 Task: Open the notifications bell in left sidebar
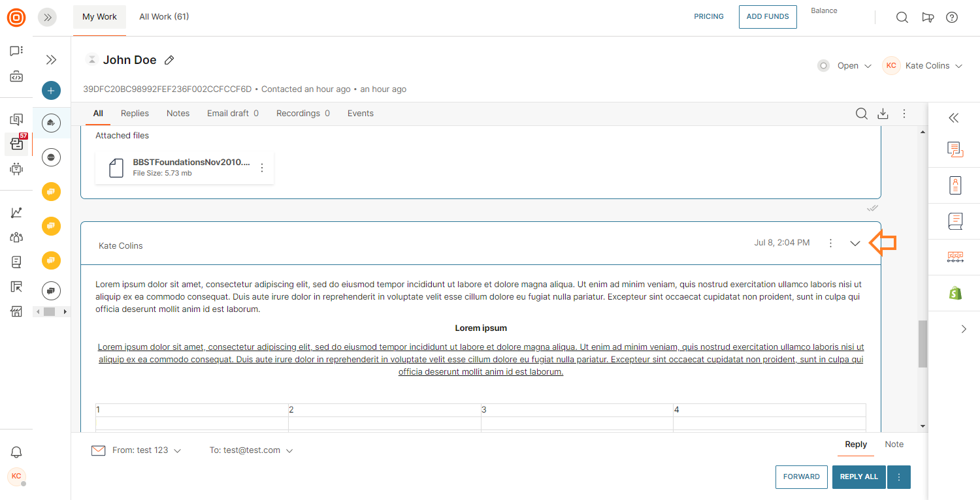[x=16, y=452]
